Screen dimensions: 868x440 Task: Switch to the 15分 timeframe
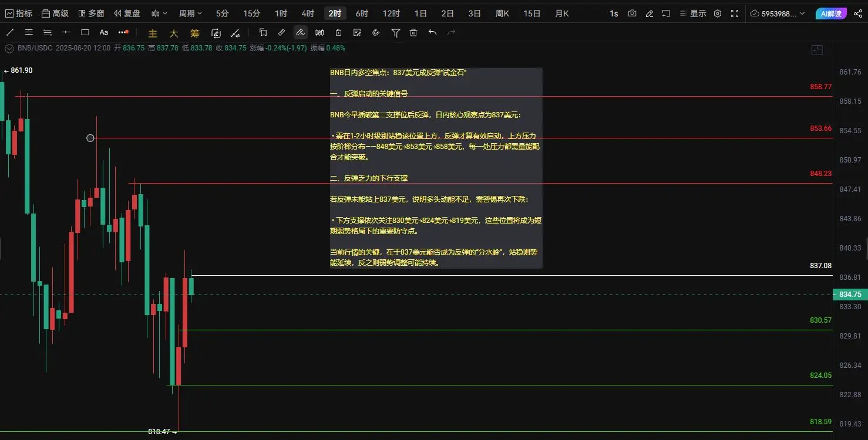click(252, 13)
